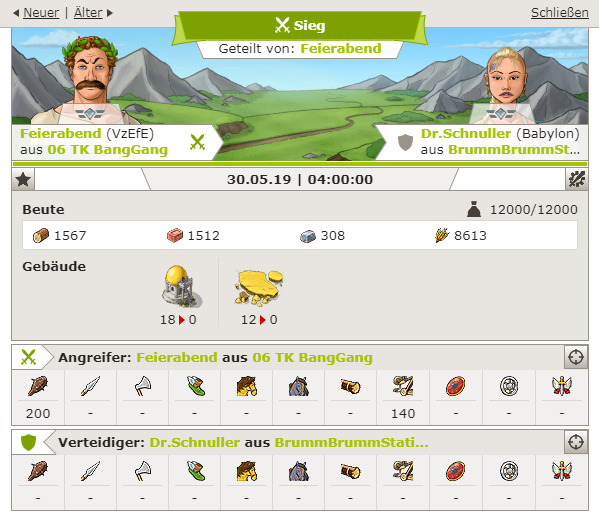Open defender's combat simulator crosshair icon

click(x=576, y=442)
